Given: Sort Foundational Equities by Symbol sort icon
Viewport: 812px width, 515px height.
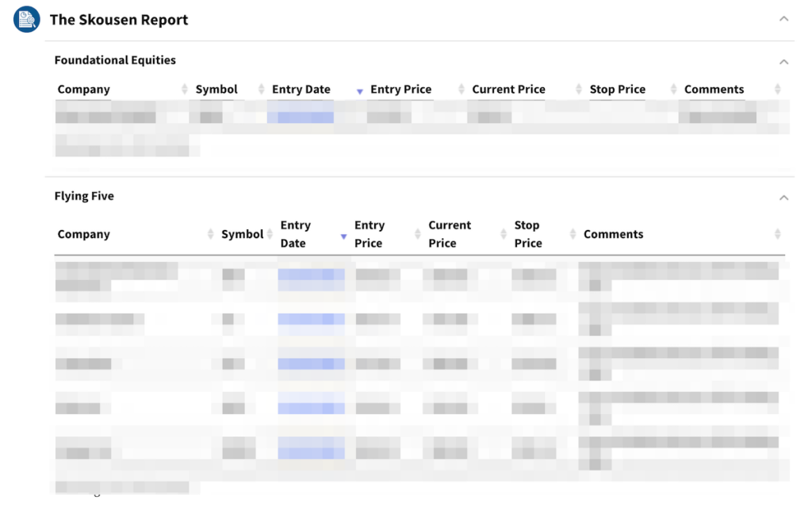Looking at the screenshot, I should click(261, 90).
